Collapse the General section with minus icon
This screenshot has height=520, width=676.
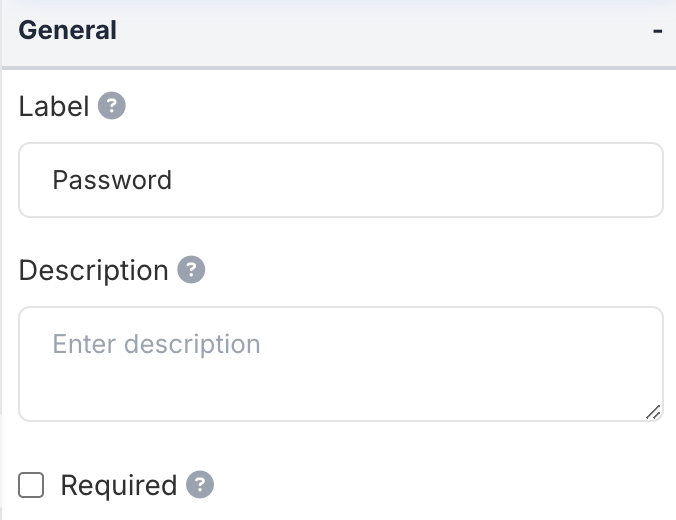(x=657, y=31)
